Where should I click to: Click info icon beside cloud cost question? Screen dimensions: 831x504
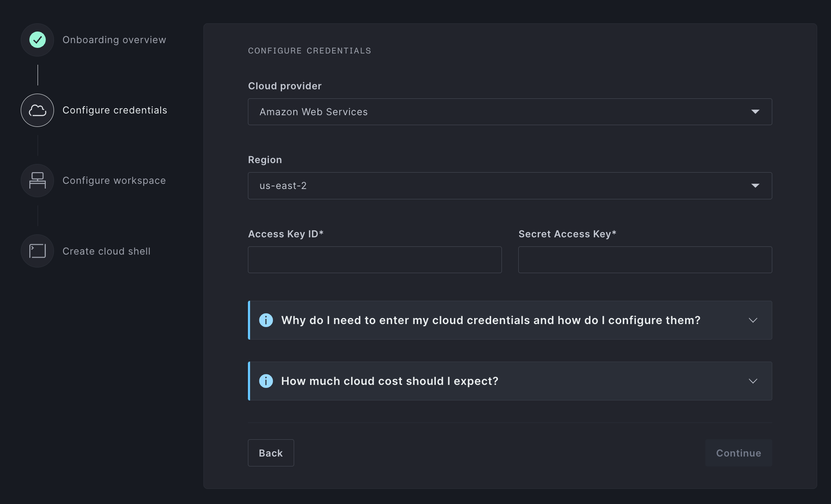266,381
